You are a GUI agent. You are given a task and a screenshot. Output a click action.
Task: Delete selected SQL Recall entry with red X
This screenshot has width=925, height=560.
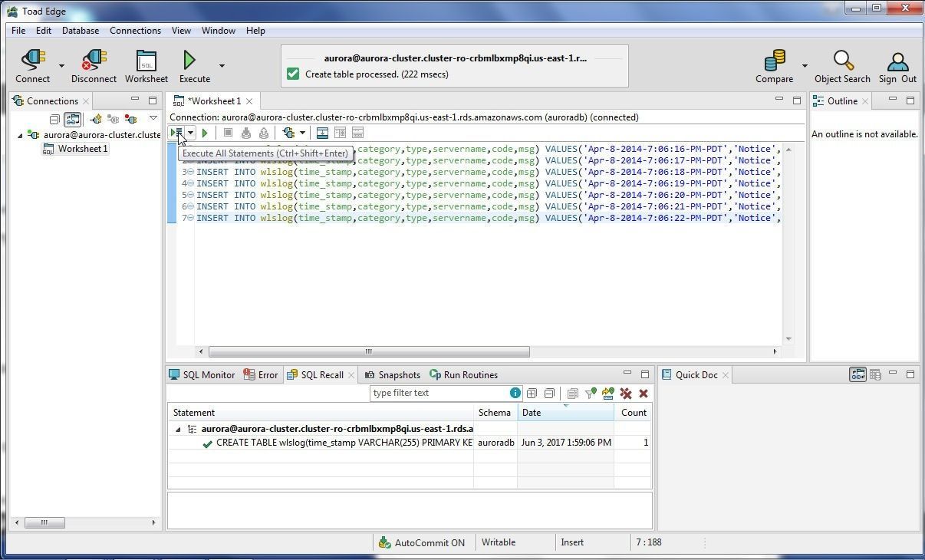point(644,394)
